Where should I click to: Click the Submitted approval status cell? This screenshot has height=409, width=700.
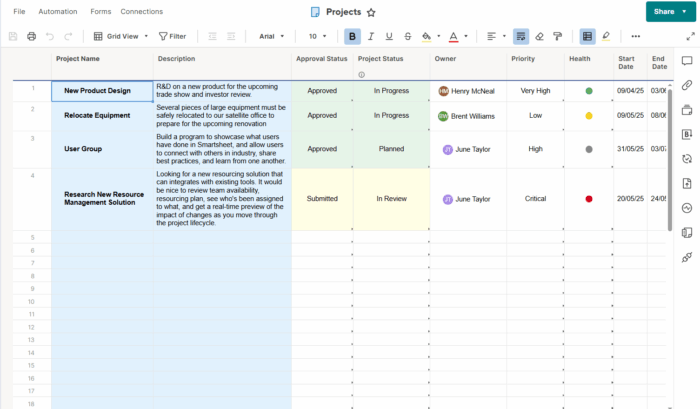322,199
